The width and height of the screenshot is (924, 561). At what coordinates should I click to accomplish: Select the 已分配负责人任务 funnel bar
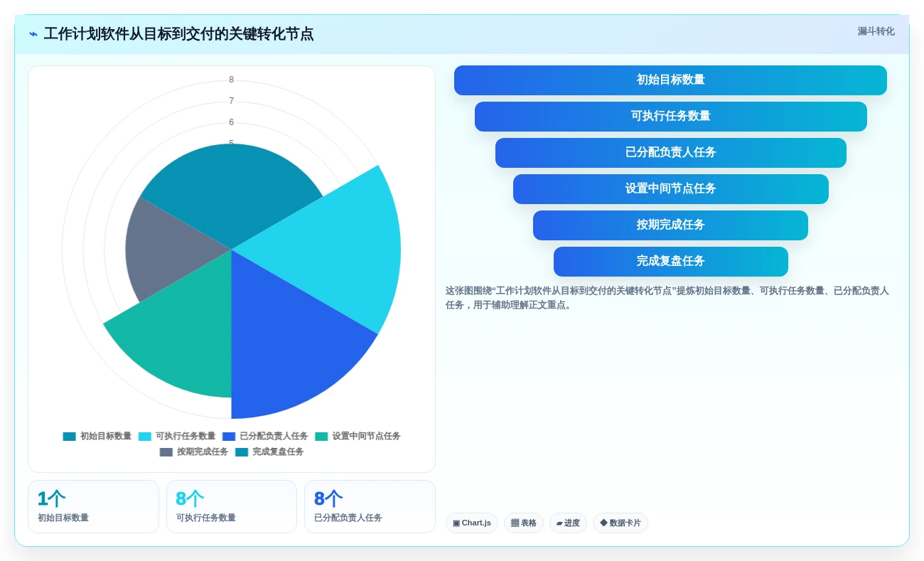(x=670, y=153)
